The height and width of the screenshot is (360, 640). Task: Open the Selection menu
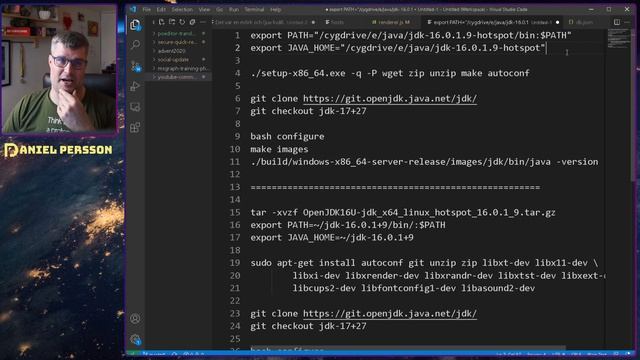(182, 9)
